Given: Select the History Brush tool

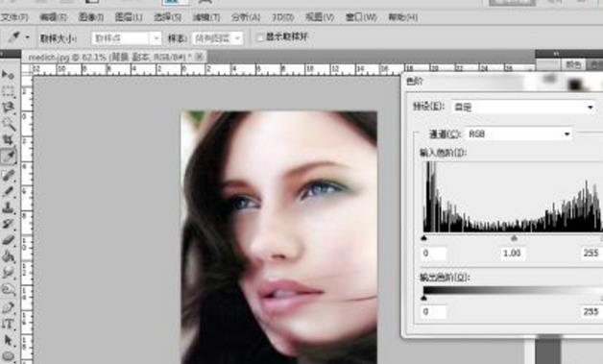Looking at the screenshot, I should pyautogui.click(x=8, y=224).
